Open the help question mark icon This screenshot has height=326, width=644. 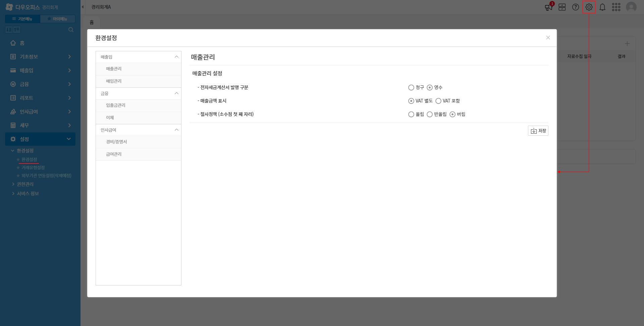[576, 7]
